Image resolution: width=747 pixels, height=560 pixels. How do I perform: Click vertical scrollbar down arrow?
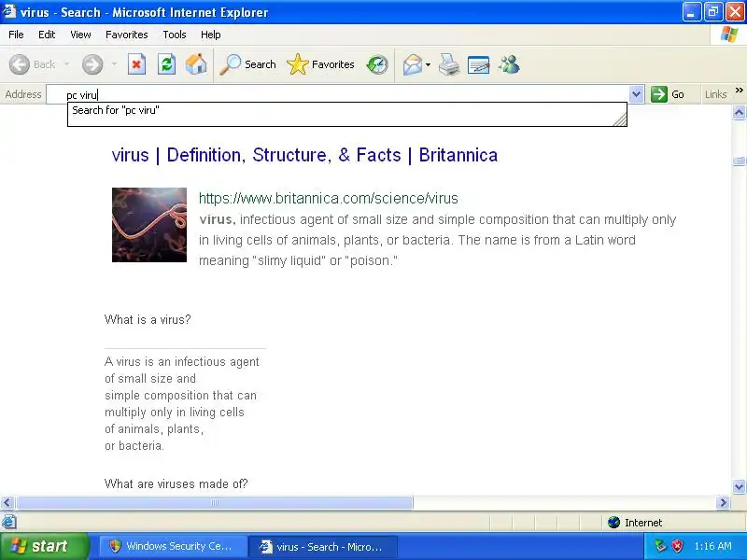click(x=739, y=486)
